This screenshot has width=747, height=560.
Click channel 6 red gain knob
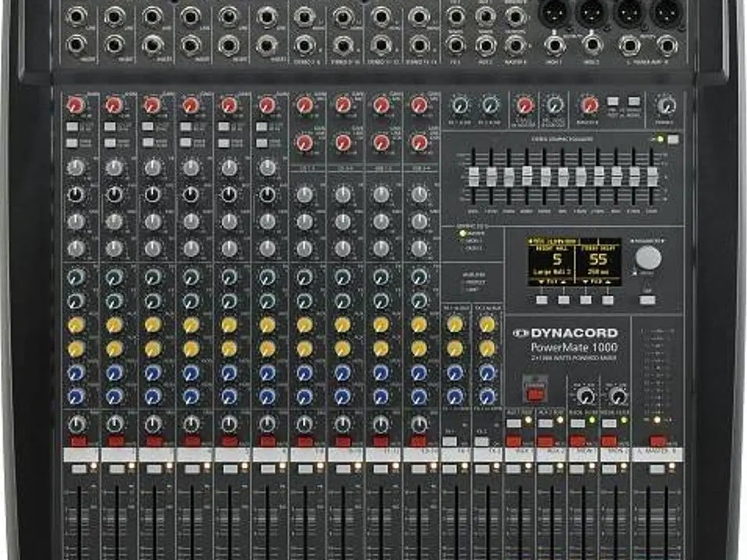267,106
